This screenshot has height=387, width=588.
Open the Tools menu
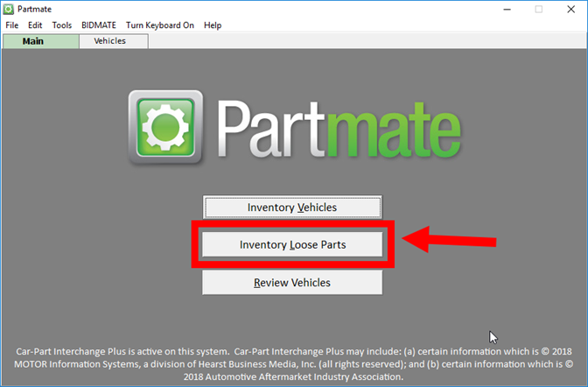coord(62,25)
